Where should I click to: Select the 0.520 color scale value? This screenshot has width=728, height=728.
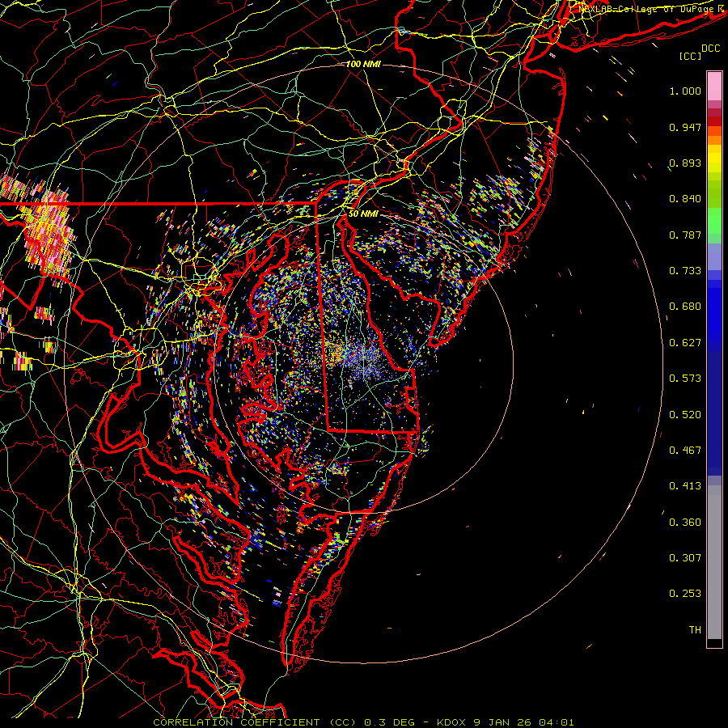(685, 415)
